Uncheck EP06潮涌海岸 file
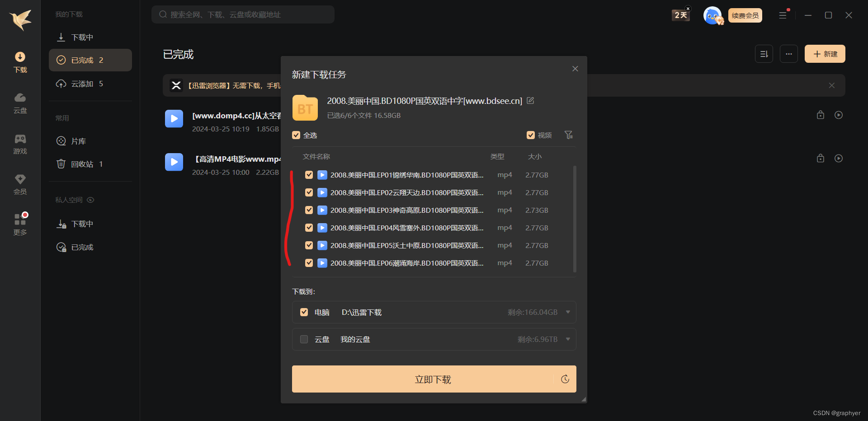 click(x=309, y=263)
